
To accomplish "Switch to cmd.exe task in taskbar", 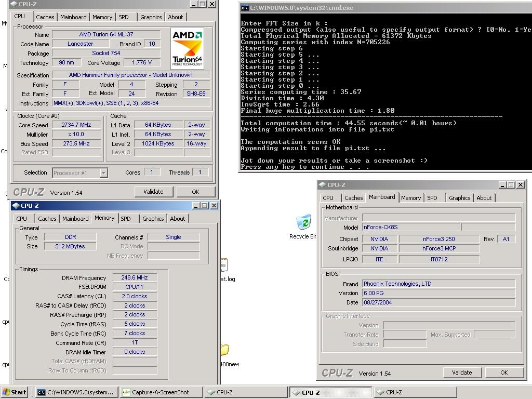I will tap(76, 392).
